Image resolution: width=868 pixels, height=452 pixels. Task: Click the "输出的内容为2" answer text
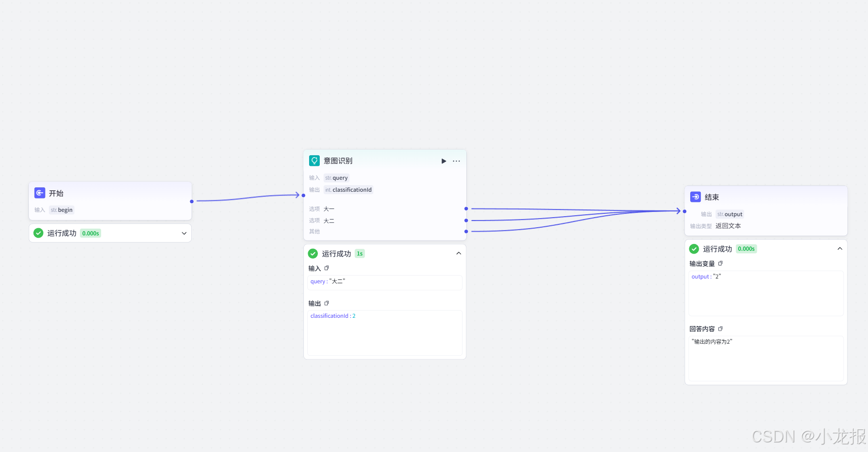(712, 342)
